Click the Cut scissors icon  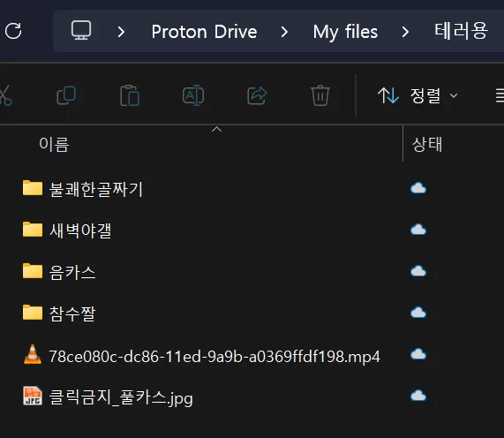click(5, 95)
